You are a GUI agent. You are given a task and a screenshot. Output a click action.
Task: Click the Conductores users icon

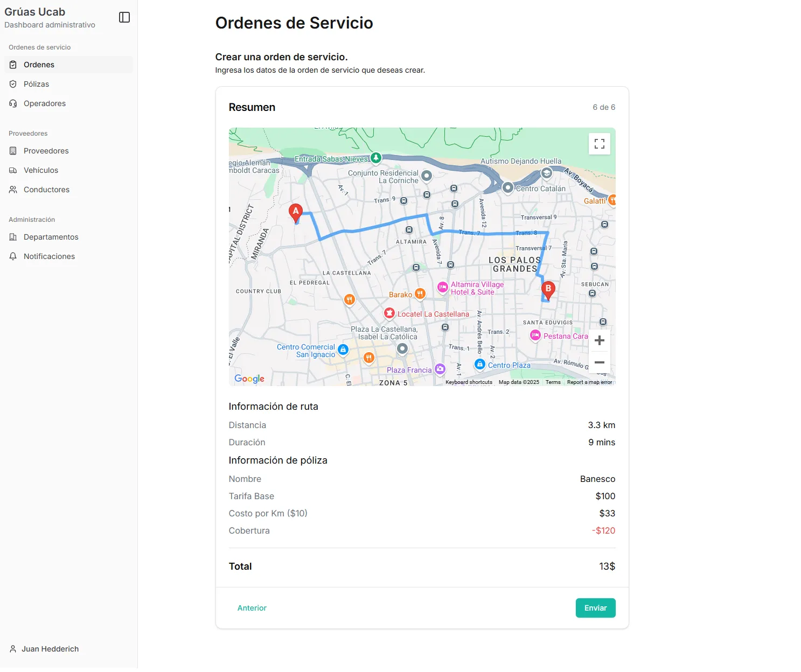point(13,190)
